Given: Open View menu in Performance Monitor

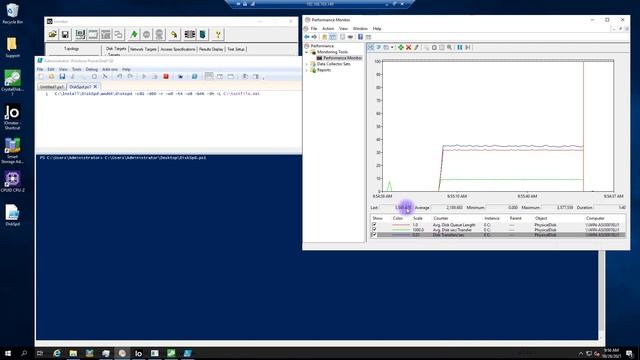Looking at the screenshot, I should [x=343, y=29].
